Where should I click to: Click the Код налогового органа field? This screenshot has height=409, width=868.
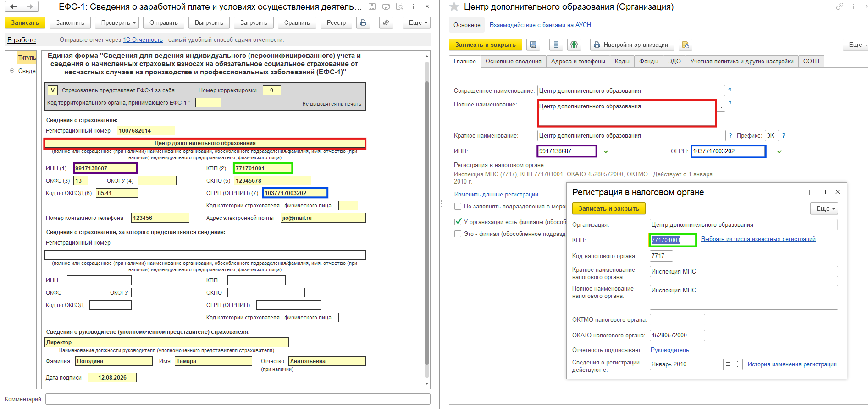pos(661,256)
